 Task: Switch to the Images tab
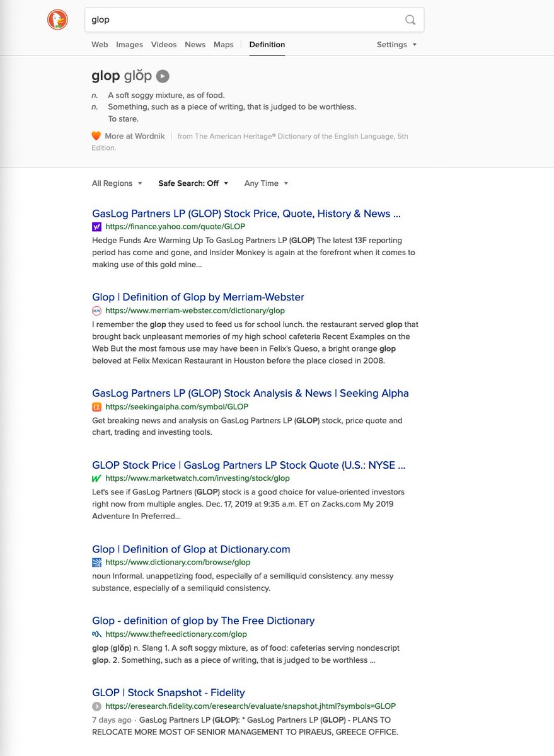[x=129, y=45]
